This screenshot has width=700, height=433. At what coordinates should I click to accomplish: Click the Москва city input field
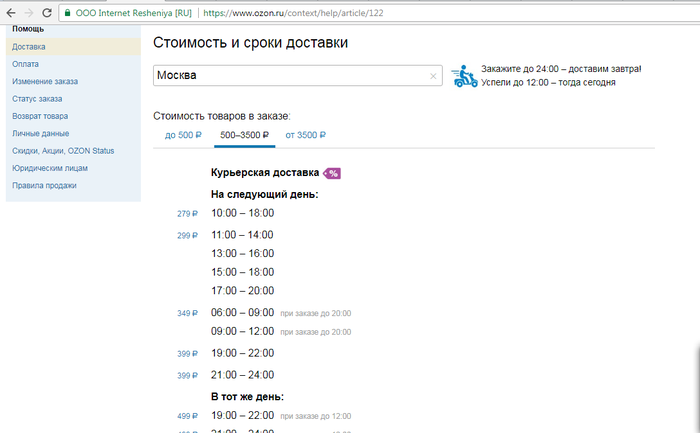[x=297, y=75]
